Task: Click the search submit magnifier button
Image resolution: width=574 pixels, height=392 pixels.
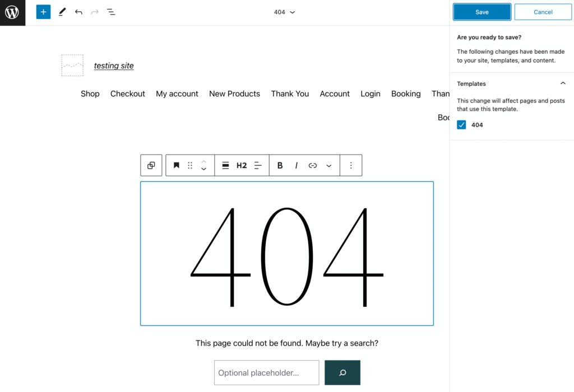Action: tap(342, 372)
